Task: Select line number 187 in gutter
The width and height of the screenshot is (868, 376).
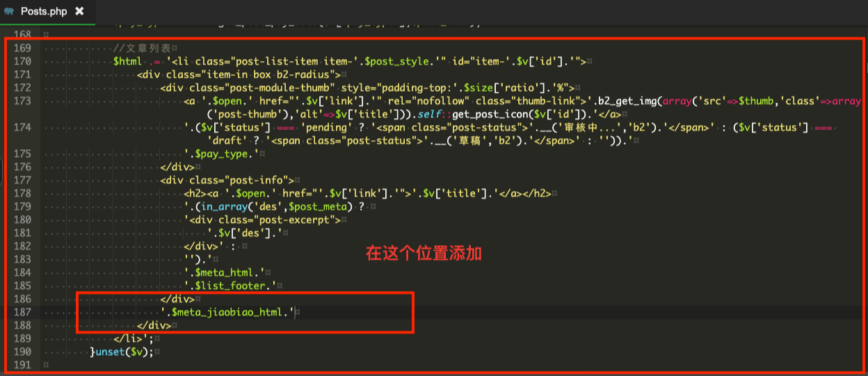Action: 22,312
